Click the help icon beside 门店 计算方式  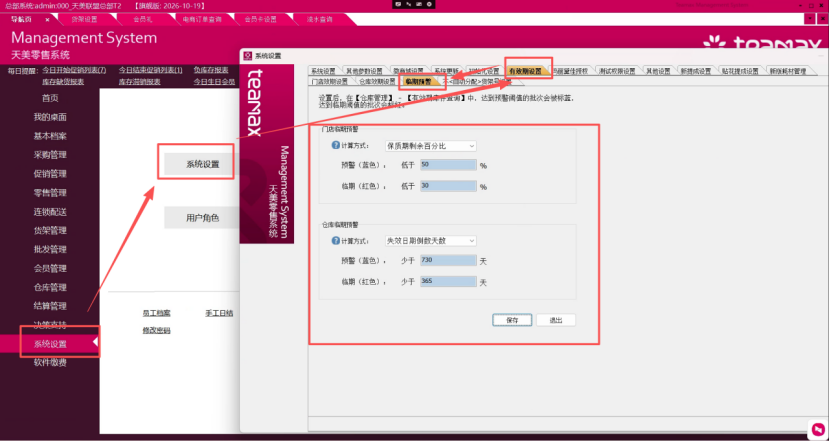click(x=335, y=145)
